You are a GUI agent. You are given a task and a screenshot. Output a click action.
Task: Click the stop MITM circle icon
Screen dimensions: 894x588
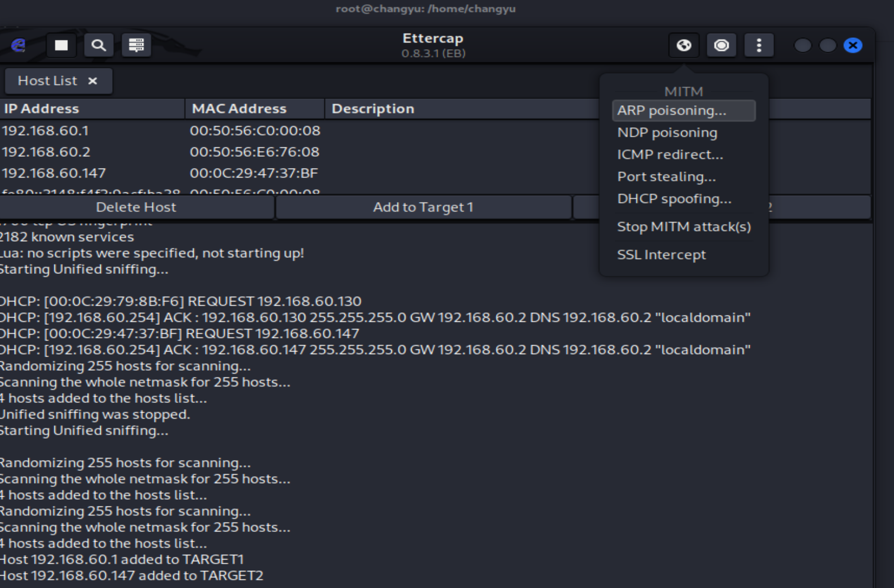tap(721, 45)
